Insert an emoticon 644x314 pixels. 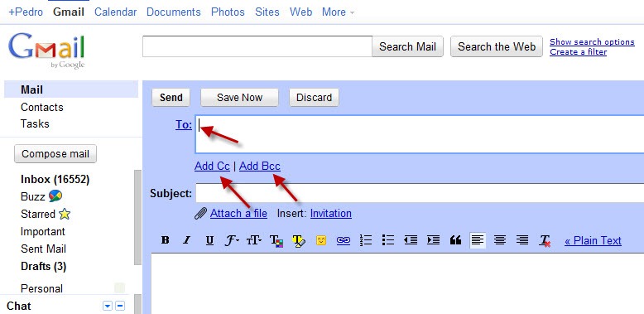click(x=321, y=240)
